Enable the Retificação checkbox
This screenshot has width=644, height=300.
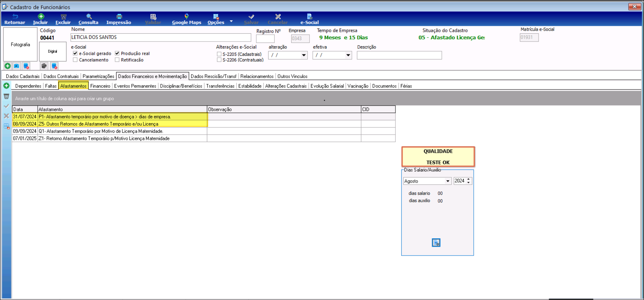point(117,60)
